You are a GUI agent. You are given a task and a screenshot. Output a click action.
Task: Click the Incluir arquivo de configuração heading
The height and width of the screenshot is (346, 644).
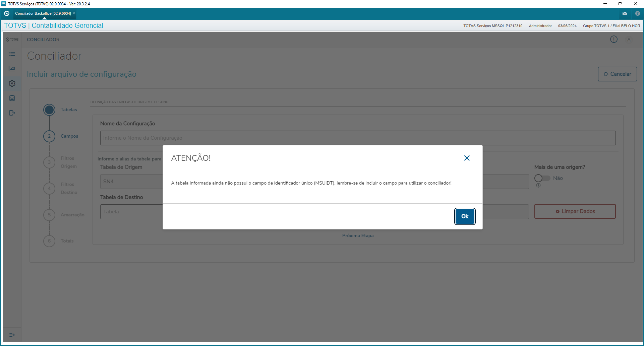point(81,74)
